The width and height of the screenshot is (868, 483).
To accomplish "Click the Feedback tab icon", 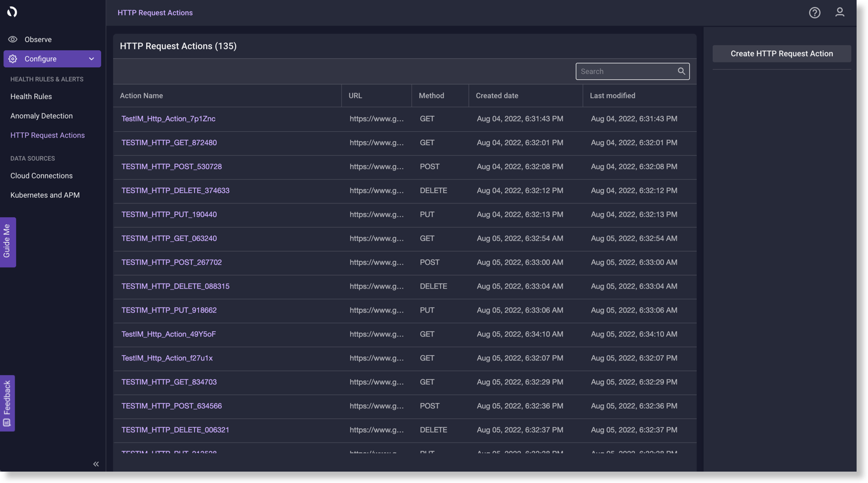I will coord(7,423).
